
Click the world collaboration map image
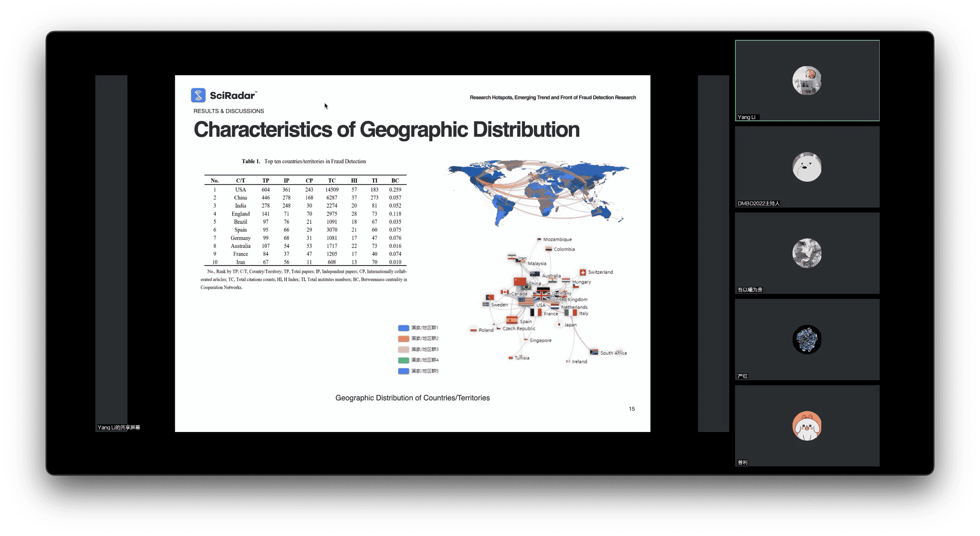[x=538, y=192]
